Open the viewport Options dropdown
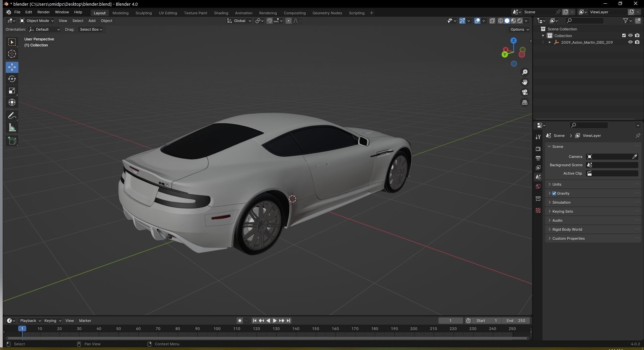The image size is (644, 350). point(519,29)
